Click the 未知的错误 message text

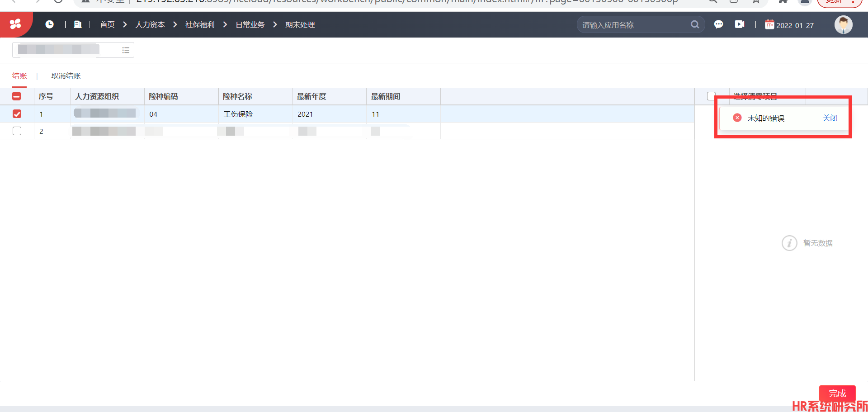[766, 118]
